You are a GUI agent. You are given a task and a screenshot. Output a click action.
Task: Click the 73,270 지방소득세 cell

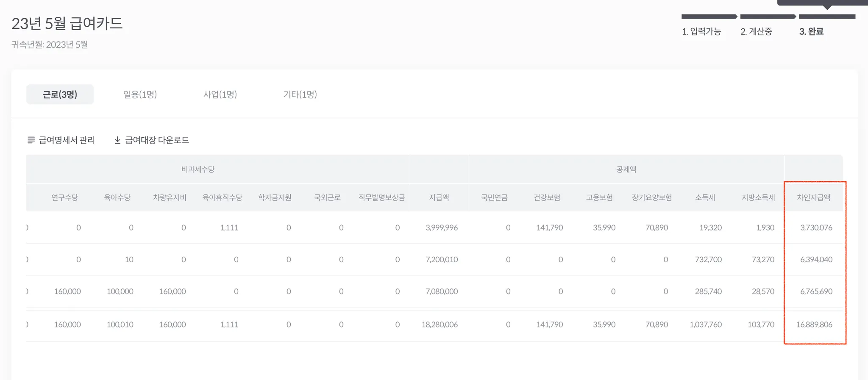763,259
